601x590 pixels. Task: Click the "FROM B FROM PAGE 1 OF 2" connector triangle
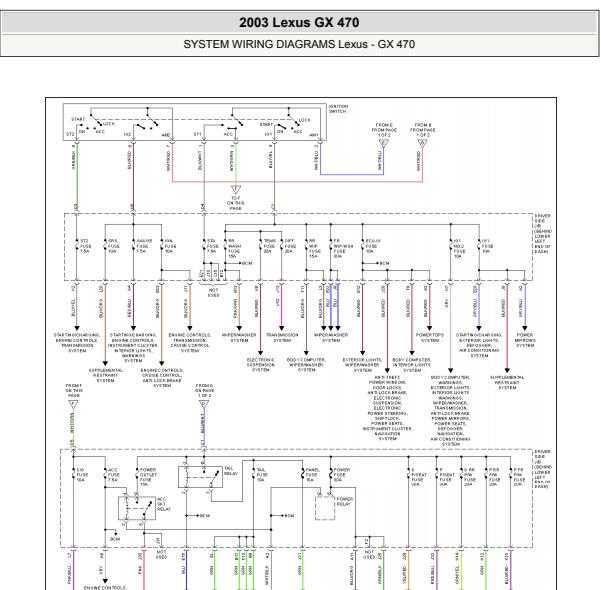pos(422,143)
